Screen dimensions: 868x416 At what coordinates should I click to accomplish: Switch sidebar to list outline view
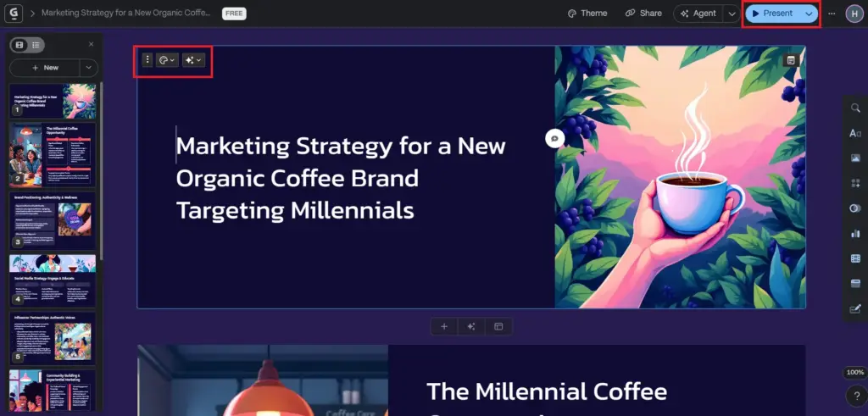click(x=36, y=44)
